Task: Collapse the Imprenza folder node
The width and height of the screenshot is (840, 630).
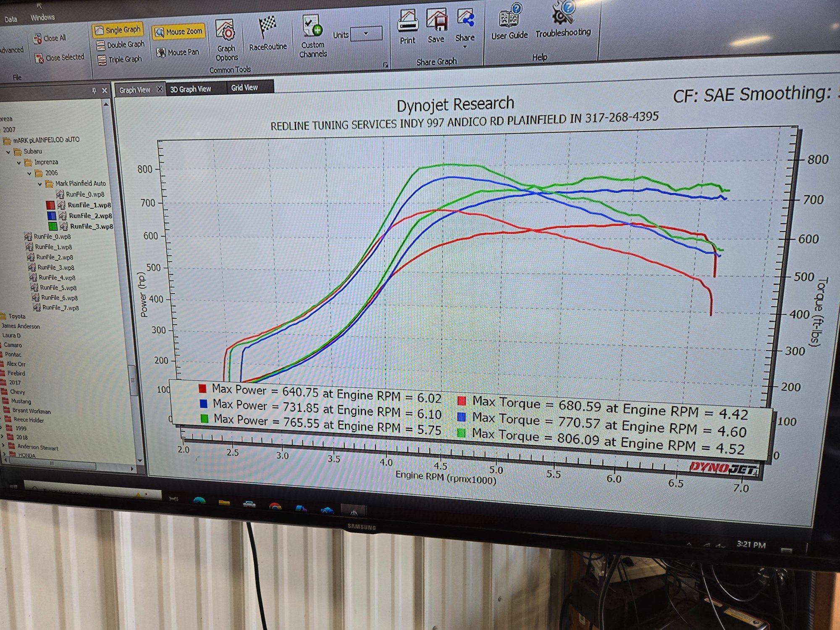Action: click(x=19, y=163)
